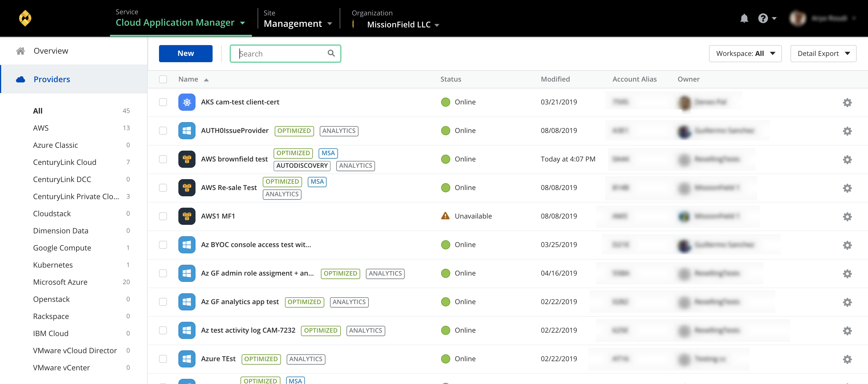Open the Detail Export dropdown
The image size is (868, 384).
click(823, 53)
